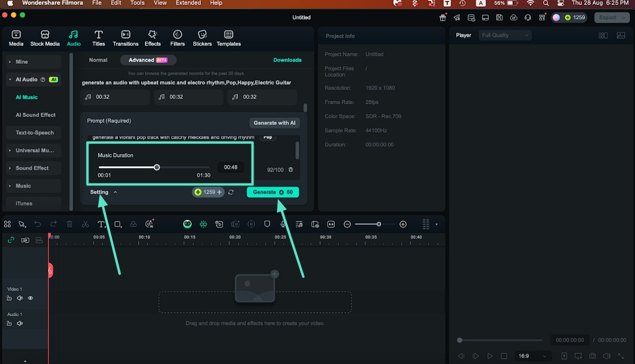Open the Tools menu in menu bar
The width and height of the screenshot is (635, 364).
(137, 3)
